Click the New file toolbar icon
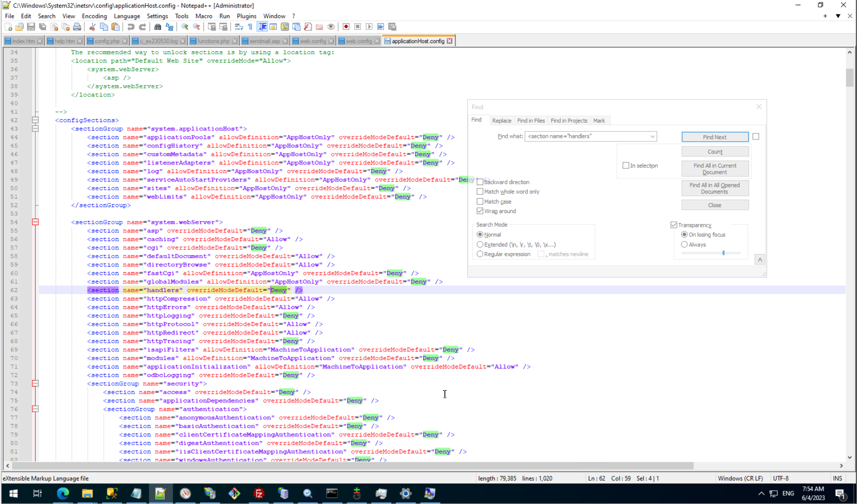 click(8, 27)
